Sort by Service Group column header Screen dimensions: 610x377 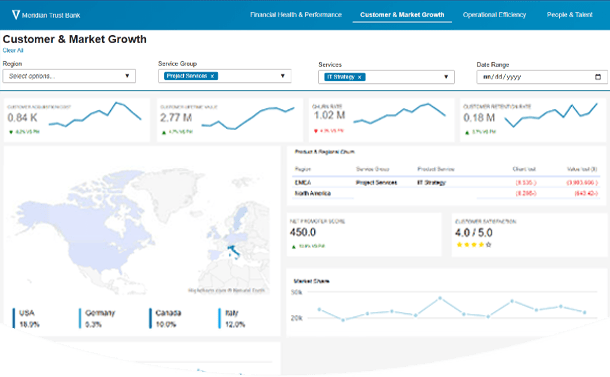click(x=372, y=169)
